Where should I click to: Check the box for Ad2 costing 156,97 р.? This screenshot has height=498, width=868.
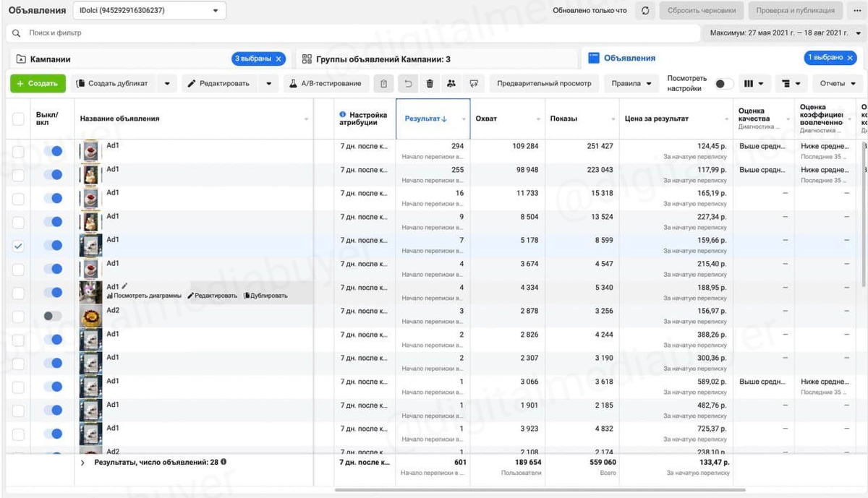click(18, 316)
